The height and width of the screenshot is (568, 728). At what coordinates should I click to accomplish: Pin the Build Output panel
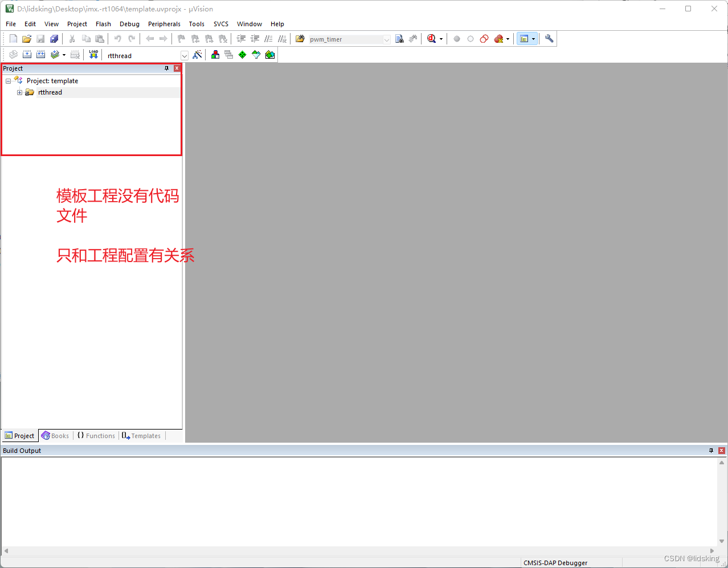pyautogui.click(x=711, y=450)
